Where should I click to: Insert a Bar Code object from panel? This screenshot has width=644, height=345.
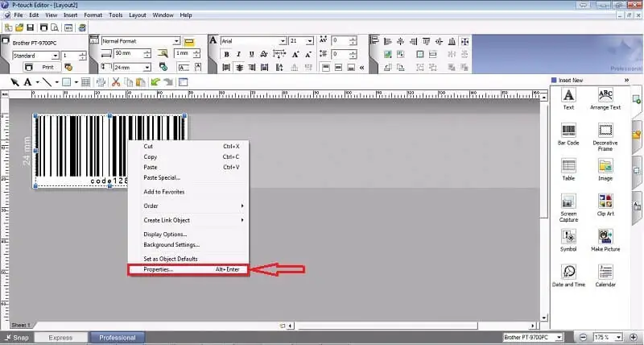tap(568, 131)
